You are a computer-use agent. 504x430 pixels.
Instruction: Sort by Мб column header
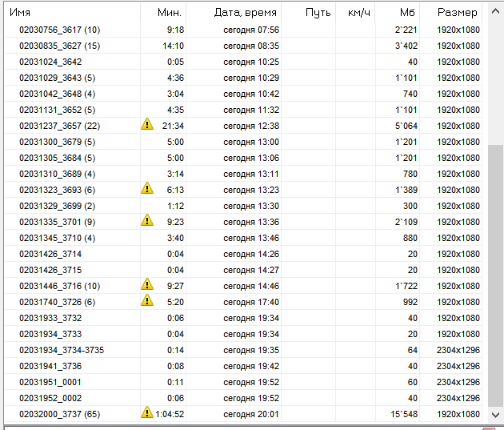[x=398, y=12]
